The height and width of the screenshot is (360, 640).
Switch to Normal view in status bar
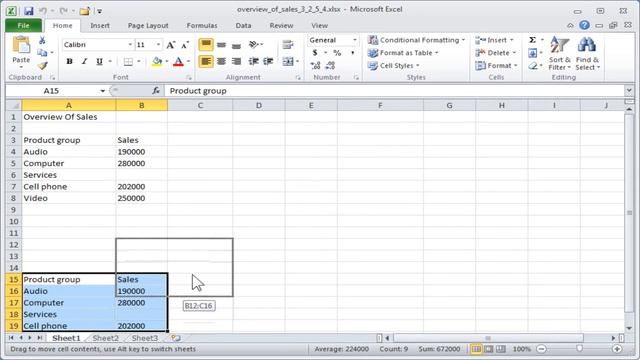click(x=476, y=349)
